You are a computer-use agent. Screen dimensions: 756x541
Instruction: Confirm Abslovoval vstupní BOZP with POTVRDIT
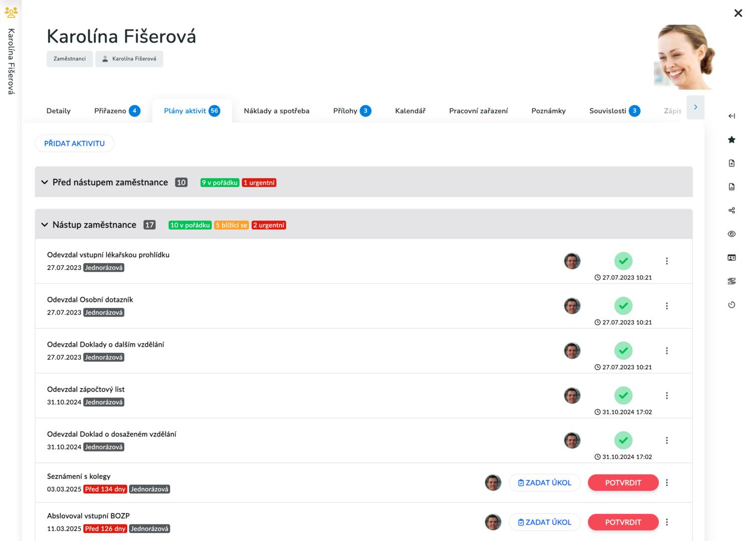click(623, 522)
